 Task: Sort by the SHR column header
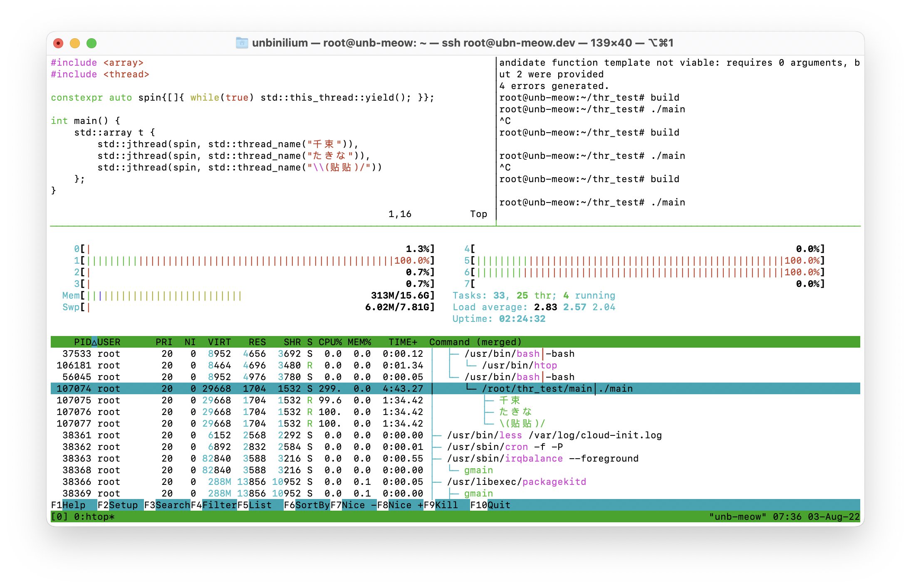292,342
